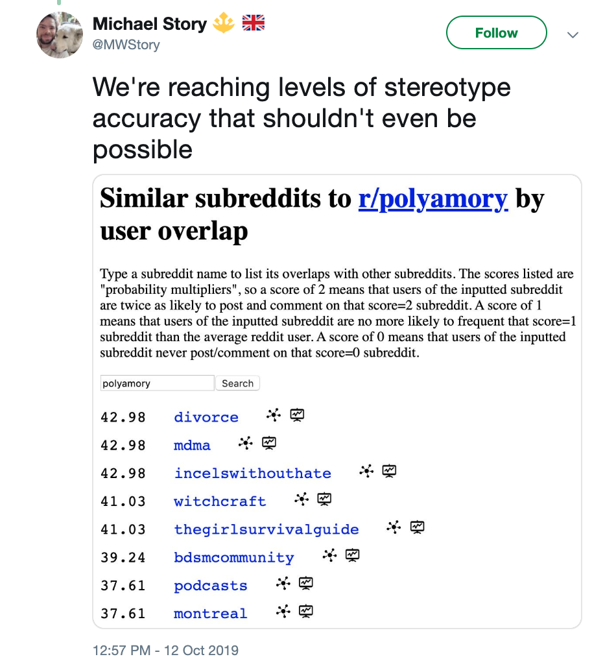Click the chart icon beside incelswithouthate
The height and width of the screenshot is (672, 616).
389,471
